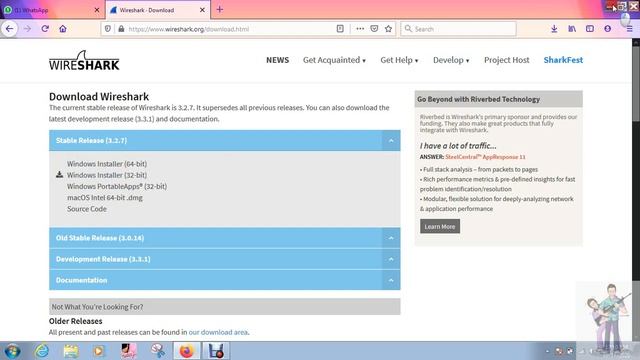The width and height of the screenshot is (640, 360).
Task: Open the media player taskbar icon
Action: click(x=99, y=351)
